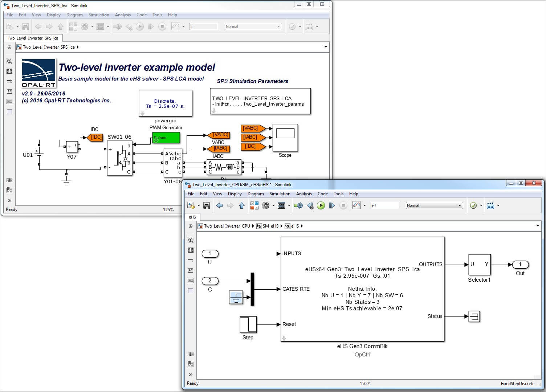Open Model Advisor dropdown arrow in eHS window
The height and width of the screenshot is (392, 546).
coord(481,205)
